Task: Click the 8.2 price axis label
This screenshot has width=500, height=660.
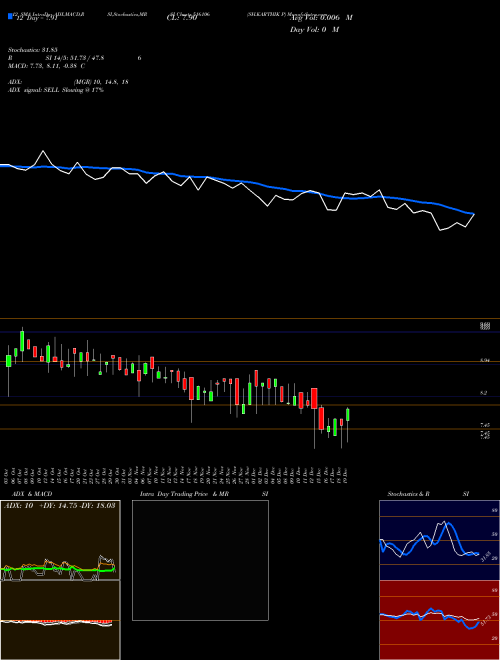Action: 484,393
